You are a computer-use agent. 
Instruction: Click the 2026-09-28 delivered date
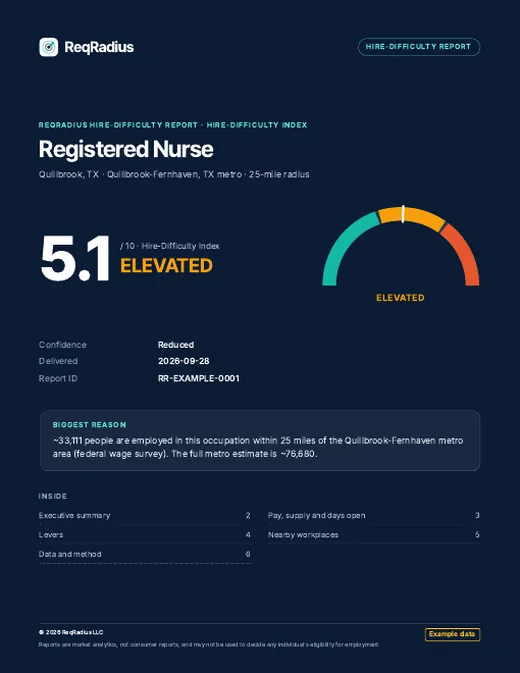184,361
